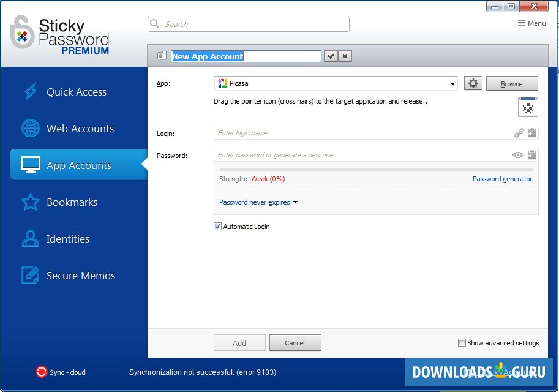Go to Bookmarks in the sidebar
This screenshot has width=559, height=392.
click(79, 202)
